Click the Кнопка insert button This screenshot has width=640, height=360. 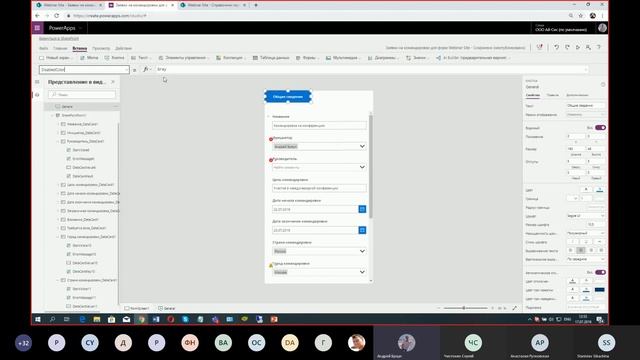(x=114, y=58)
